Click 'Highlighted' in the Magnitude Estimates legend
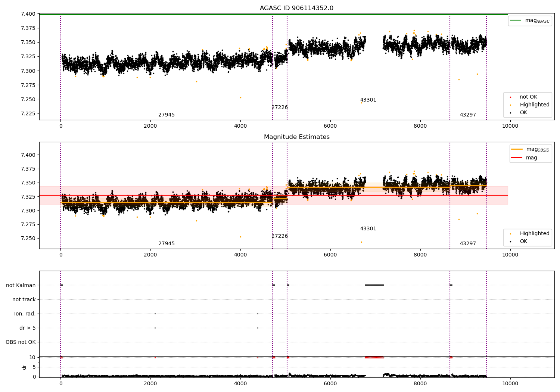 (534, 234)
